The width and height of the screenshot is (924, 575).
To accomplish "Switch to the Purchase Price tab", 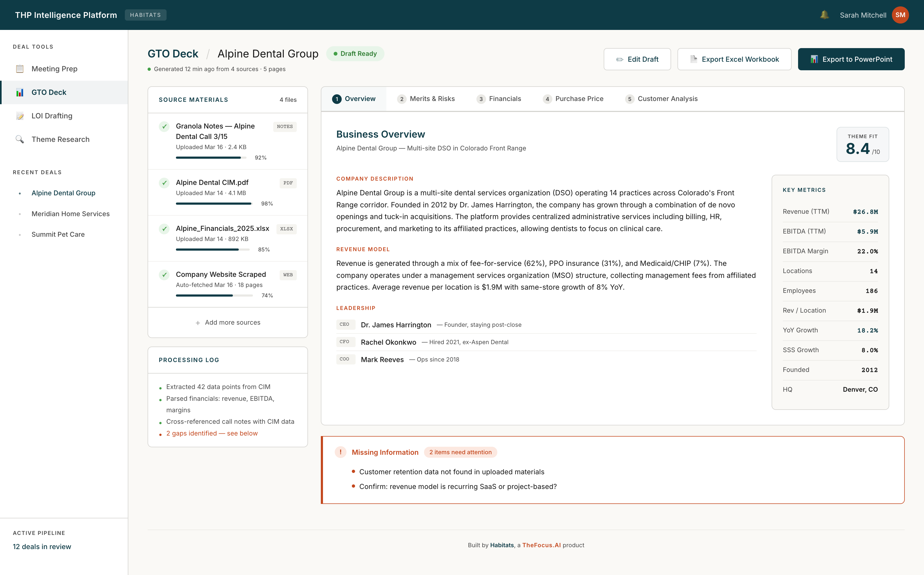I will click(x=573, y=99).
